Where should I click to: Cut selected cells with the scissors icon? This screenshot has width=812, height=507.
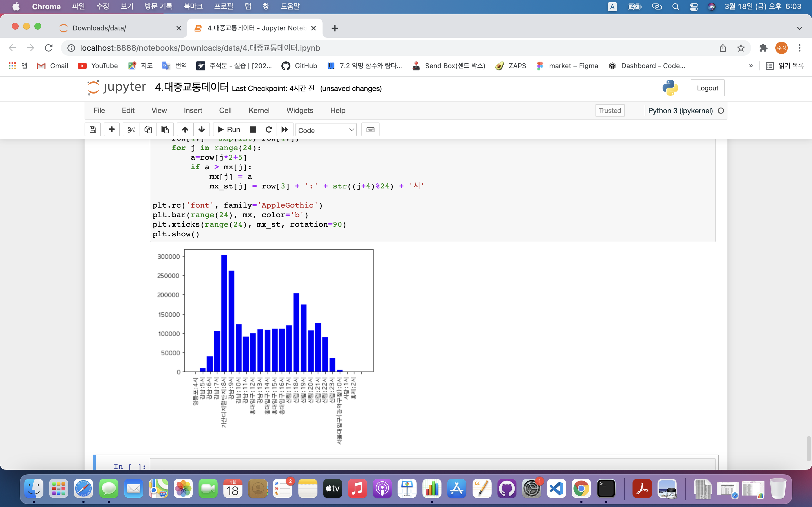click(x=131, y=130)
